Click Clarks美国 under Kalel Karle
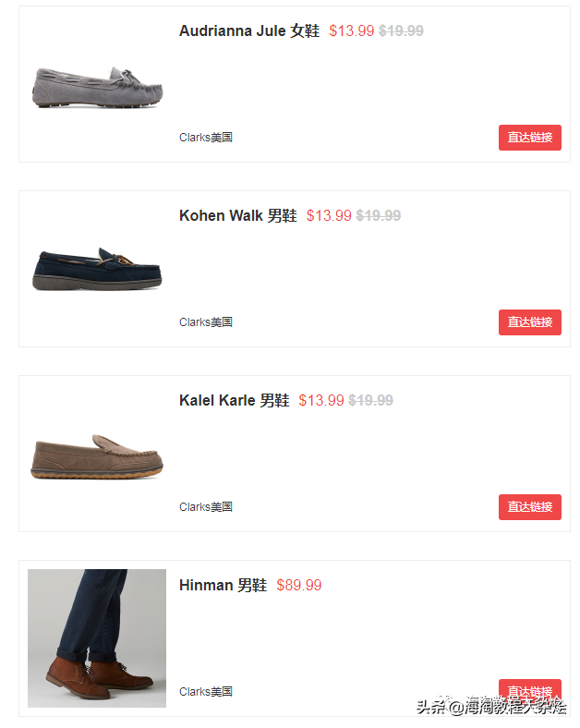The height and width of the screenshot is (728, 580). [206, 507]
